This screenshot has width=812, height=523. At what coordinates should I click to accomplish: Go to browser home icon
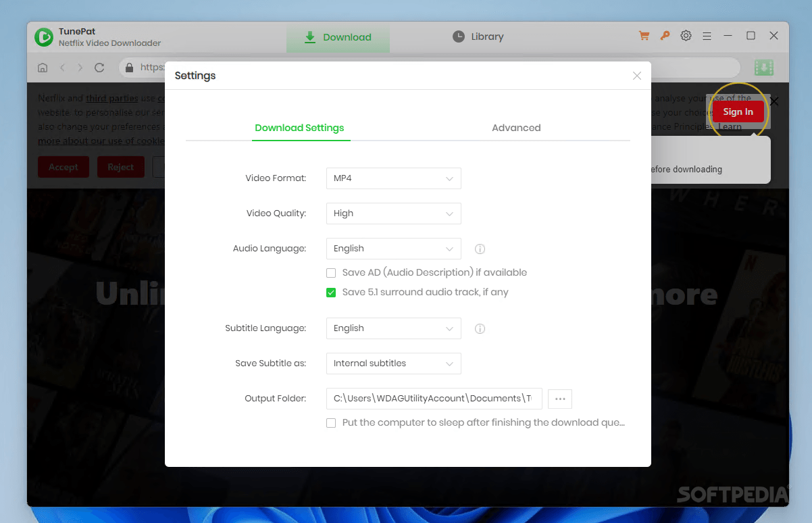pos(43,68)
